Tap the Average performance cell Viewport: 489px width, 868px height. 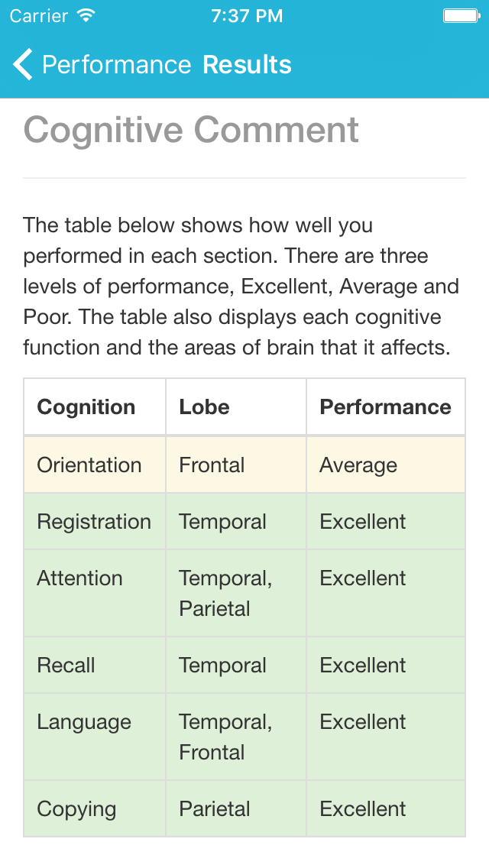pos(358,465)
